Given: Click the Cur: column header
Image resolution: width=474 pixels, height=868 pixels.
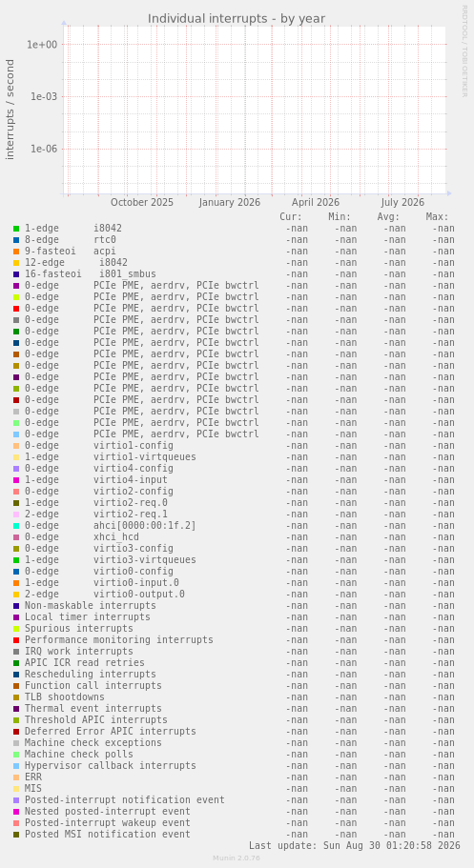Looking at the screenshot, I should point(291,217).
